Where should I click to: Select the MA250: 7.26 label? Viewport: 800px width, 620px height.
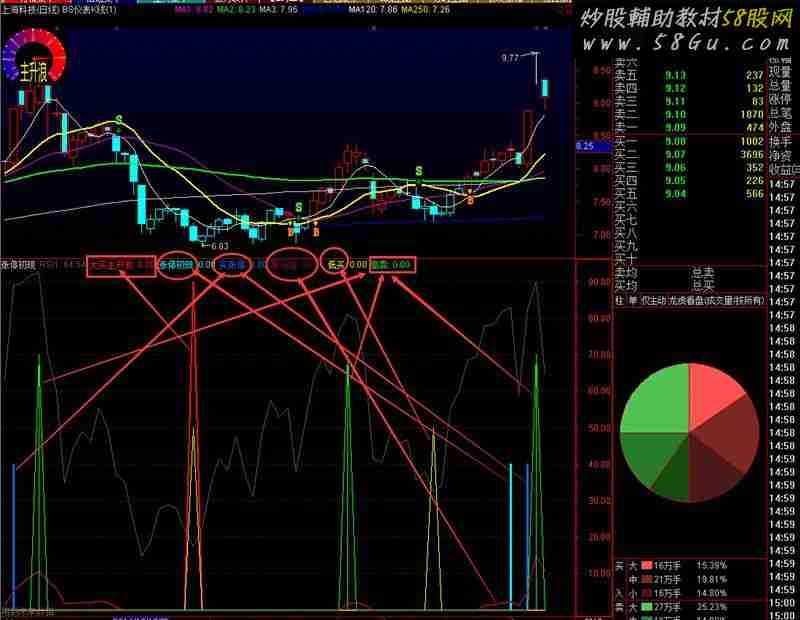click(425, 10)
